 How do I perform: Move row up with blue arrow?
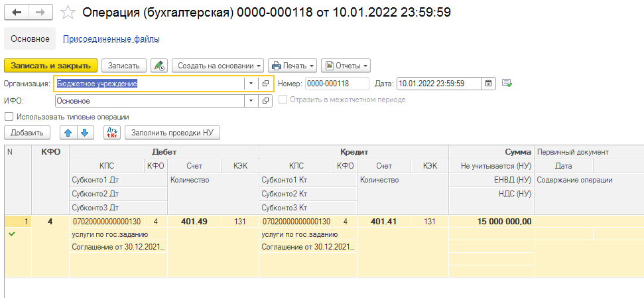point(66,133)
